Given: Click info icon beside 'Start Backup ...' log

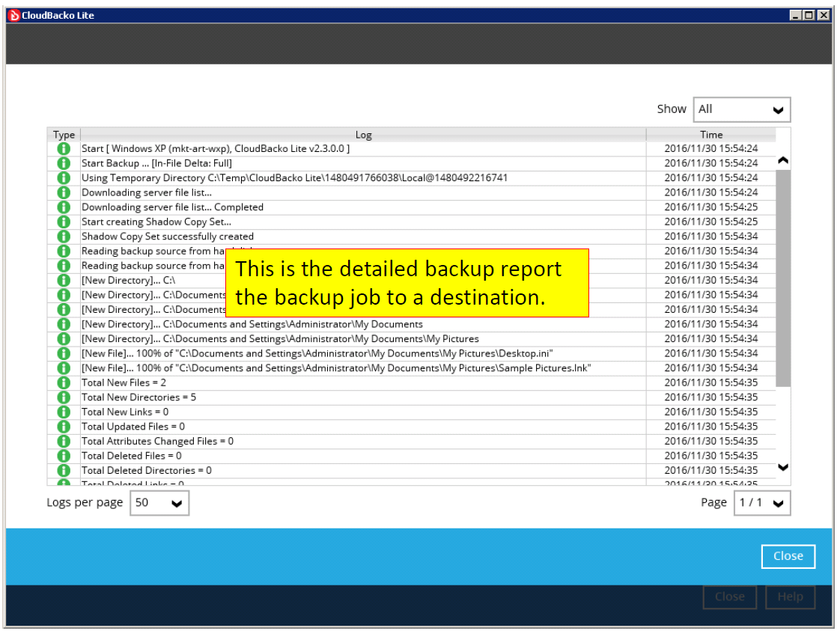Looking at the screenshot, I should [x=64, y=162].
